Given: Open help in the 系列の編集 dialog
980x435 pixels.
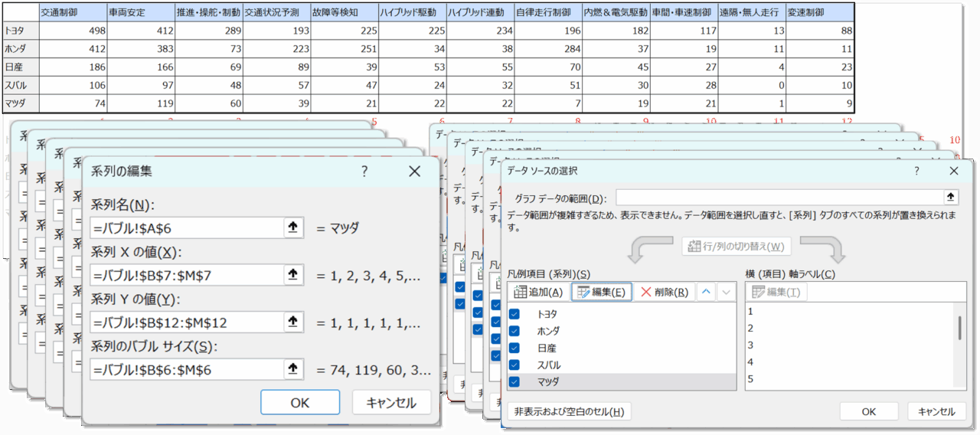Looking at the screenshot, I should 364,172.
